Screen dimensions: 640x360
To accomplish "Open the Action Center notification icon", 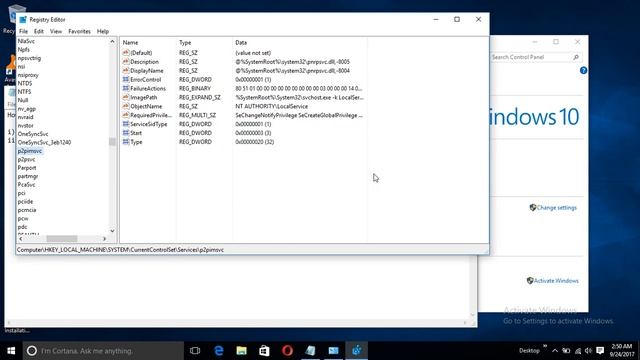I will (x=600, y=351).
